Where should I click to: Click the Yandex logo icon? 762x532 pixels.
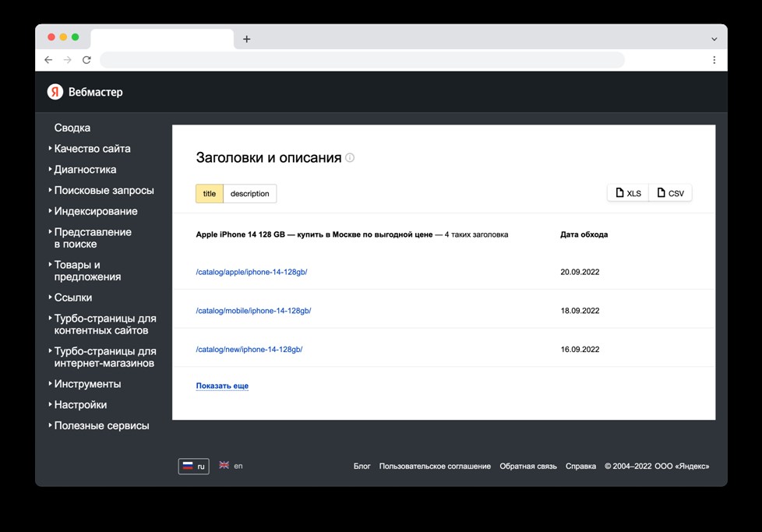[x=55, y=92]
